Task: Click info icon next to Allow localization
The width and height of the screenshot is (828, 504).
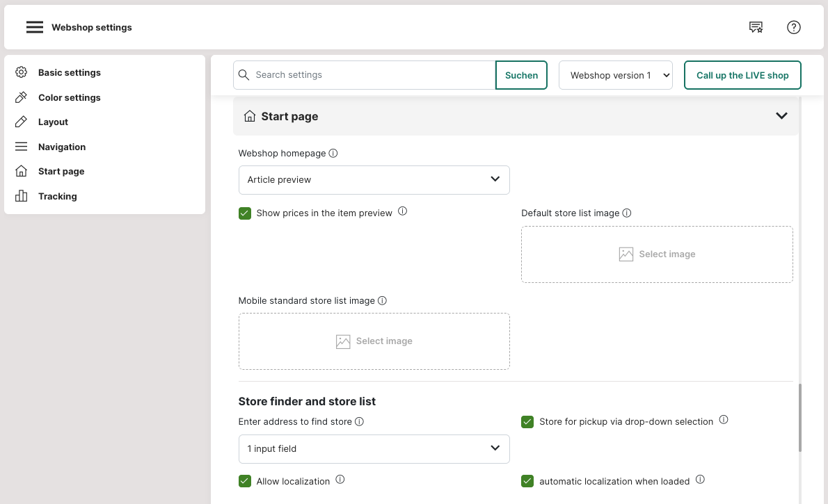Action: pos(340,480)
